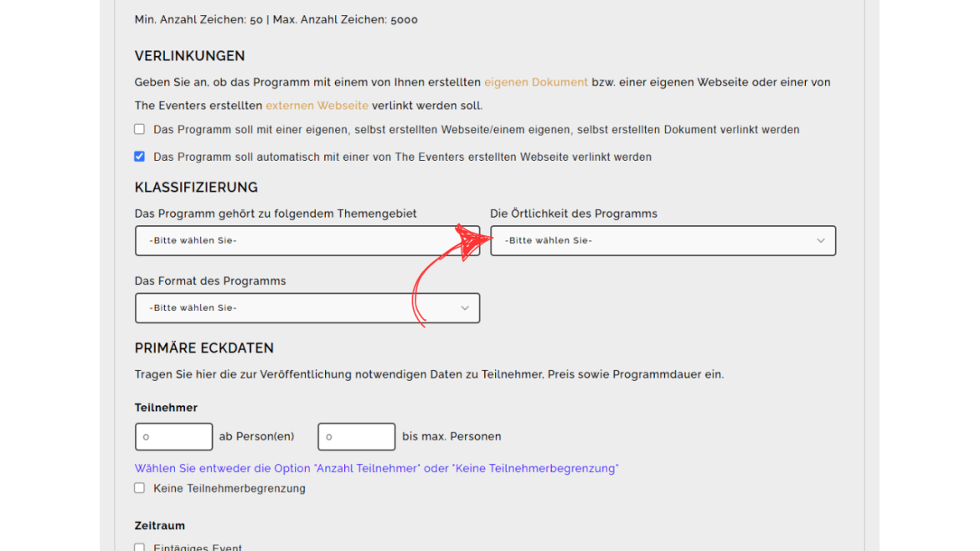Open the 'externen Webseite' link
The image size is (980, 551).
click(317, 106)
